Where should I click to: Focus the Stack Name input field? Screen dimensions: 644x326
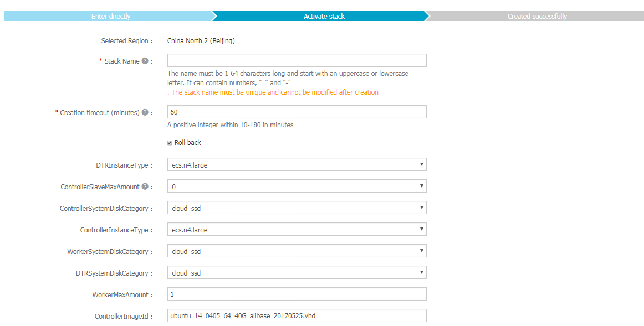297,61
